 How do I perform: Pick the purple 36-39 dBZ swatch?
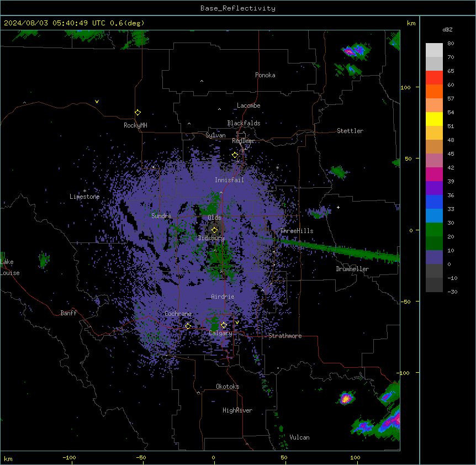(x=434, y=188)
